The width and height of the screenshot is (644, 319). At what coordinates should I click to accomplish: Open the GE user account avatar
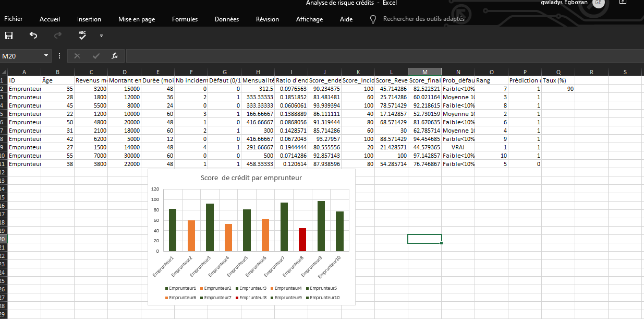(598, 3)
